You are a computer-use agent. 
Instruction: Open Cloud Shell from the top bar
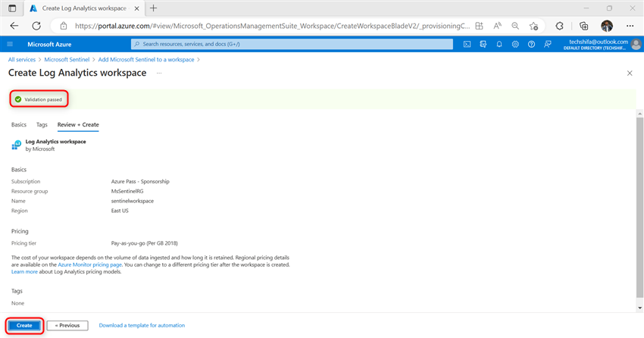coord(467,44)
